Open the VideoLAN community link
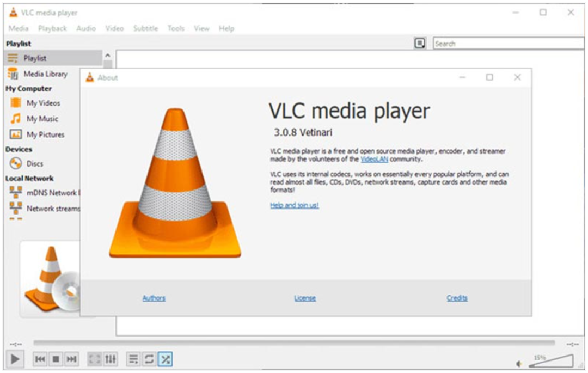The height and width of the screenshot is (373, 588). point(375,160)
